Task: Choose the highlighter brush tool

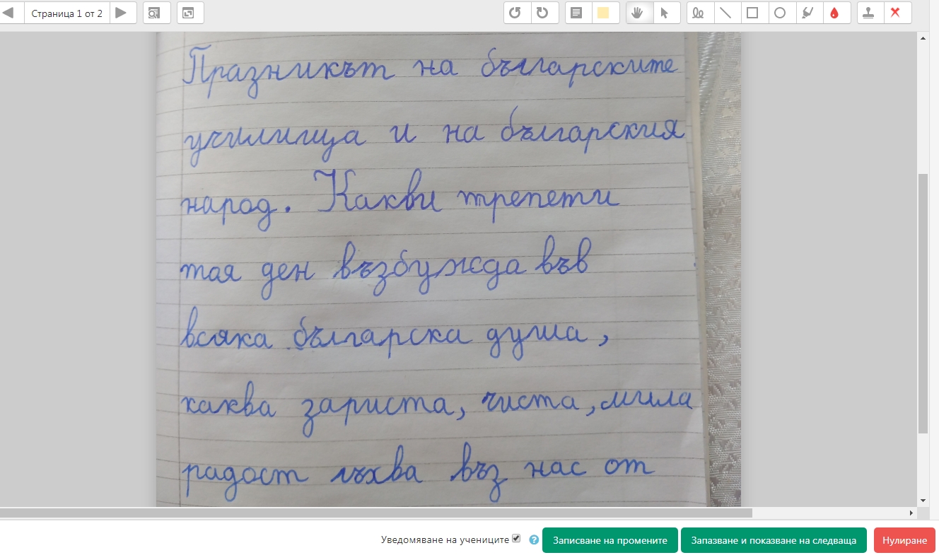Action: pyautogui.click(x=807, y=13)
